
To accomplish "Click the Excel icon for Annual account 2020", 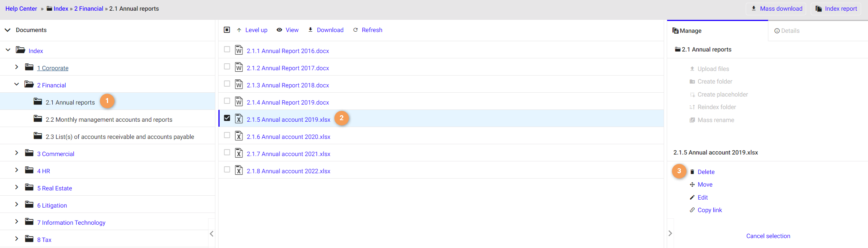I will click(239, 136).
